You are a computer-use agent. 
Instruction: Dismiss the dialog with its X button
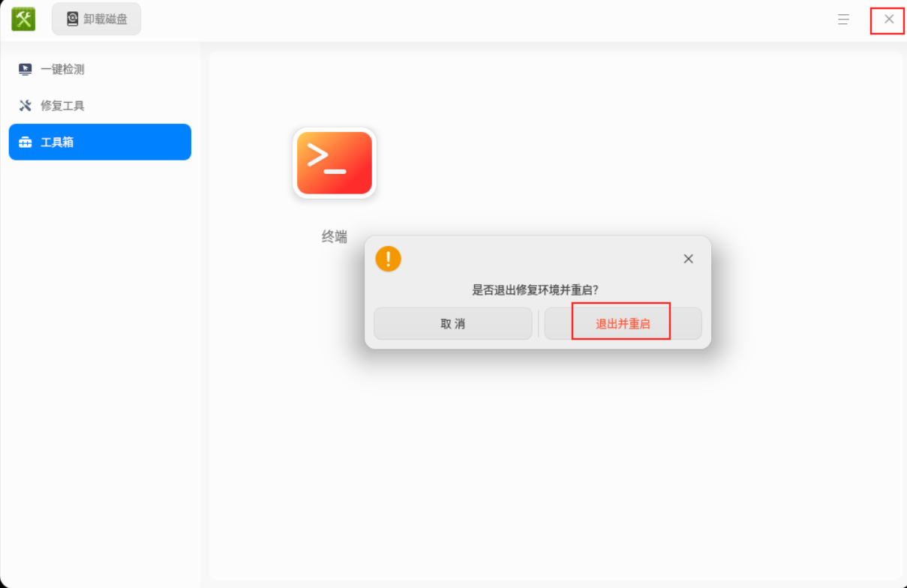pyautogui.click(x=688, y=259)
